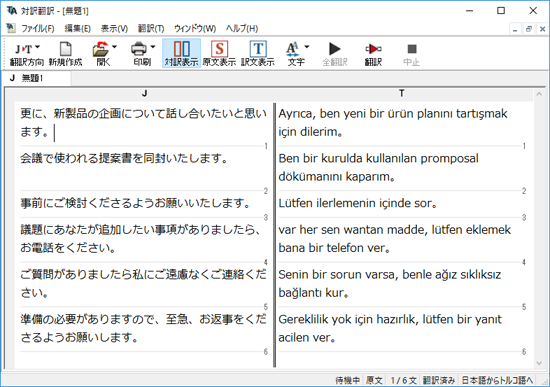Viewport: 550px width, 387px height.
Task: Click 翻訳済み status bar entry
Action: [439, 380]
